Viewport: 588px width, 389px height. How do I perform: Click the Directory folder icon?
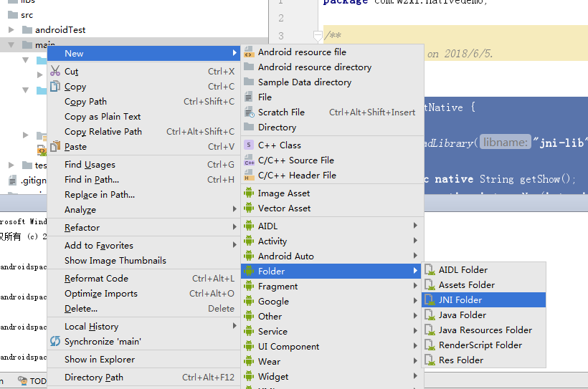click(x=249, y=127)
